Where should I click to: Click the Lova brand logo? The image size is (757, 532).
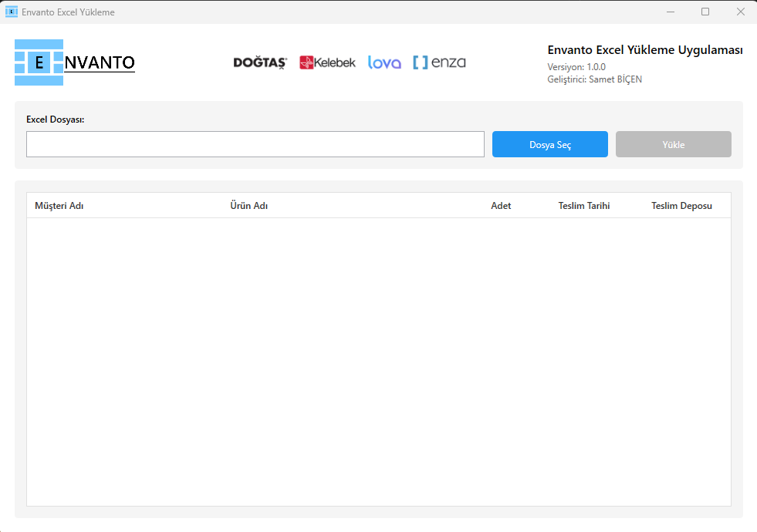[x=384, y=62]
